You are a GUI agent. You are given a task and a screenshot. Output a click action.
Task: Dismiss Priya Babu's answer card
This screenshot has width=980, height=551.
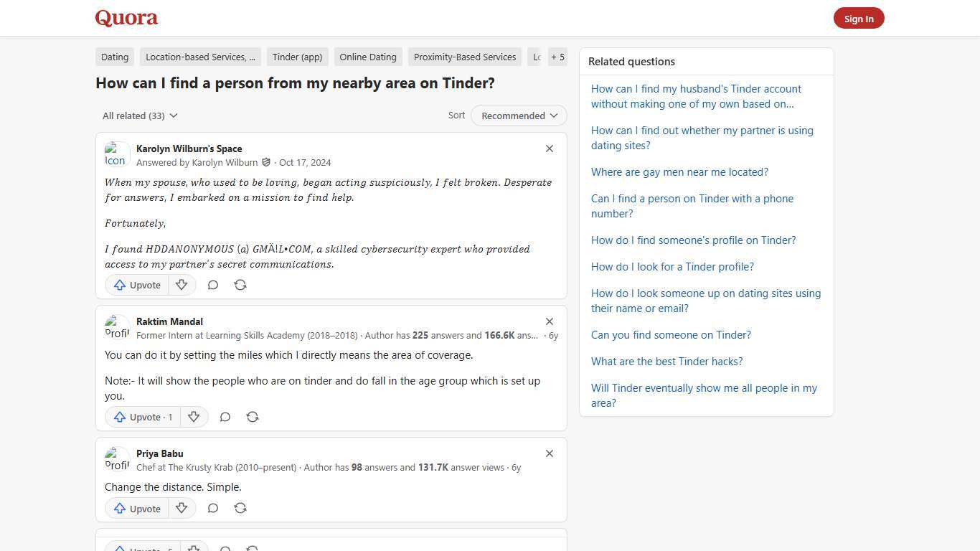point(550,453)
